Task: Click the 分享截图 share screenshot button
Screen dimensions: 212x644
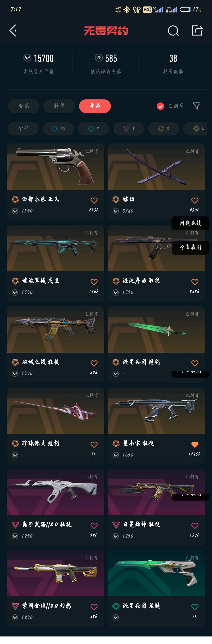Action: click(190, 247)
